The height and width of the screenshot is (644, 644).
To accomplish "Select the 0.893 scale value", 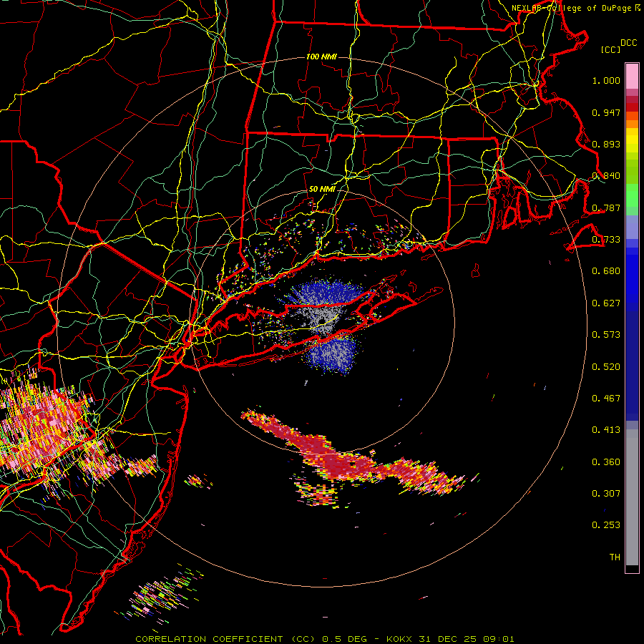I will pos(606,144).
